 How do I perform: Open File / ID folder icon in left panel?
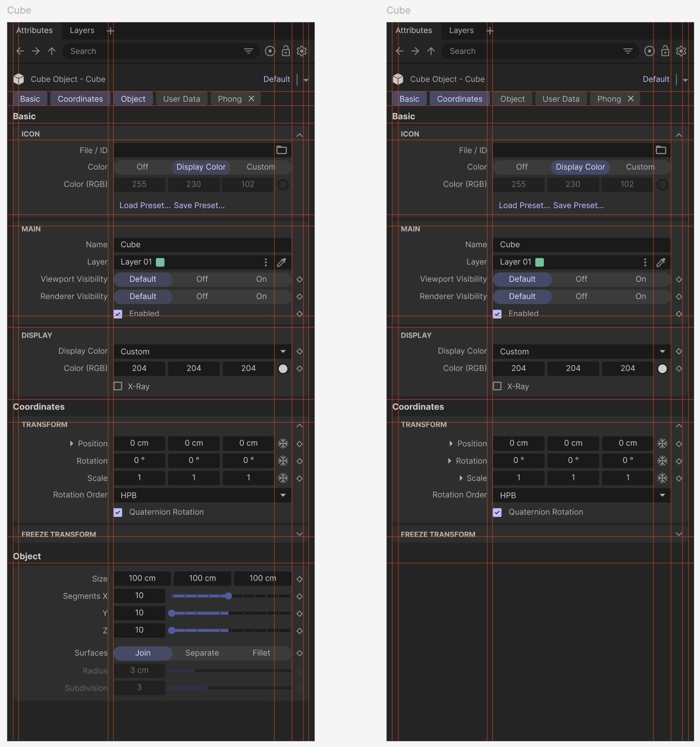282,150
